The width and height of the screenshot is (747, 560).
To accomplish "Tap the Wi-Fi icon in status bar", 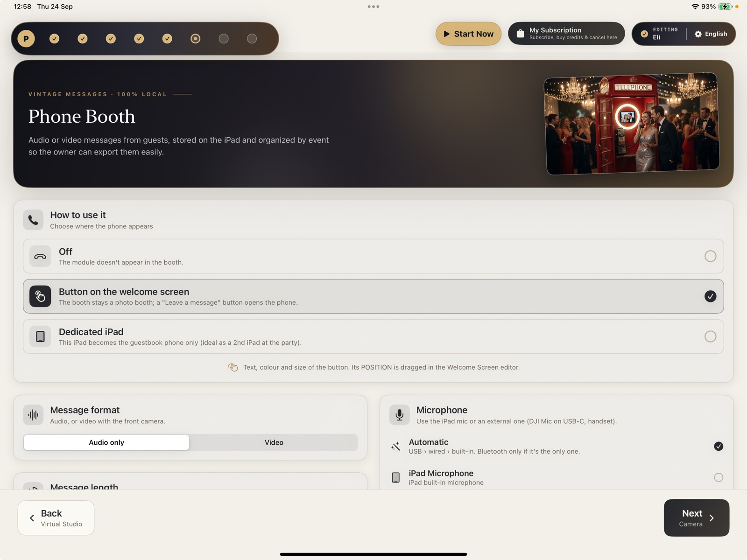I will point(695,7).
